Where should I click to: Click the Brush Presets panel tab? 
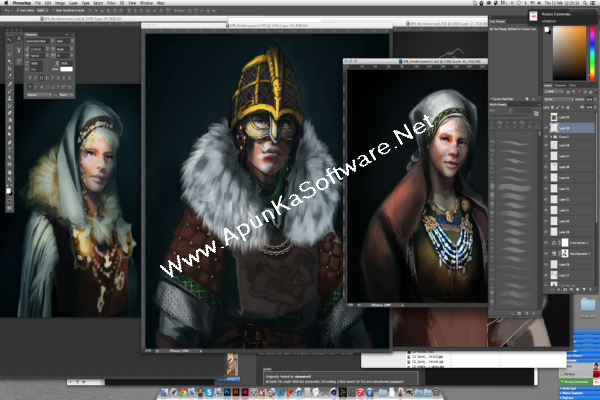498,104
